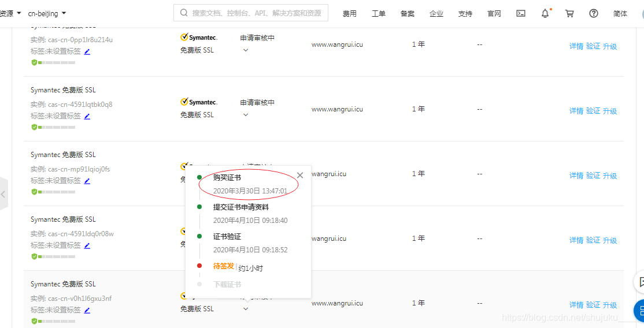Open the 费用 menu

click(x=350, y=13)
